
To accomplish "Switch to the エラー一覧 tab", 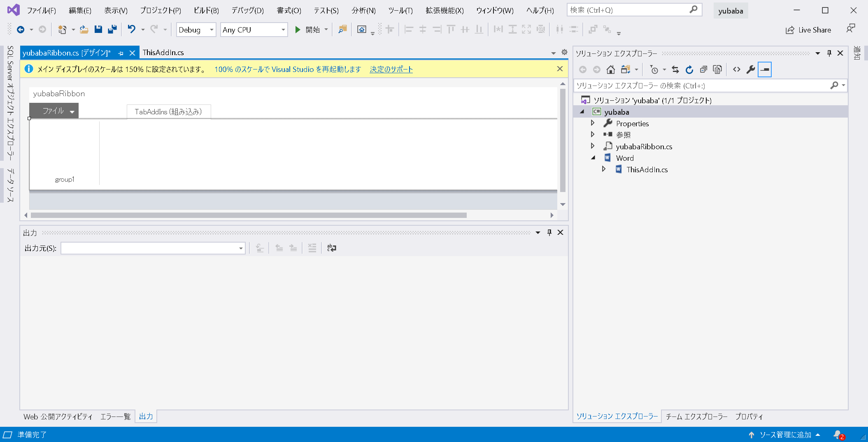I will coord(115,417).
